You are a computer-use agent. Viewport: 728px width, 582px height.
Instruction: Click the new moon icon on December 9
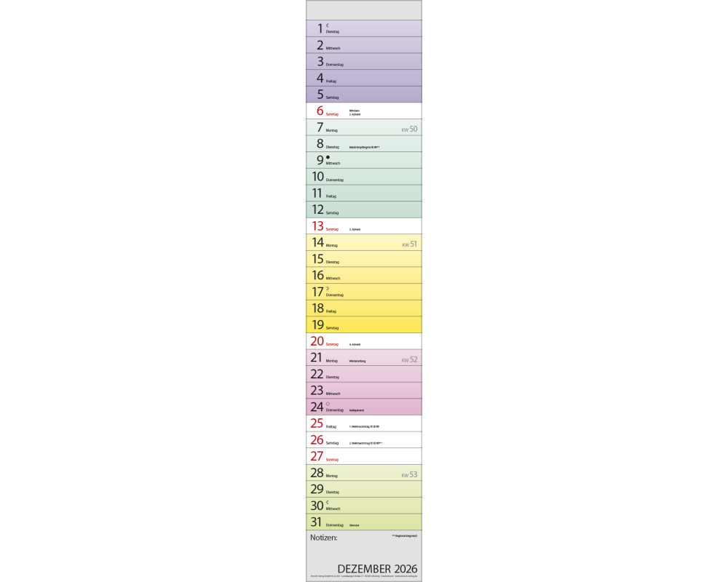328,157
